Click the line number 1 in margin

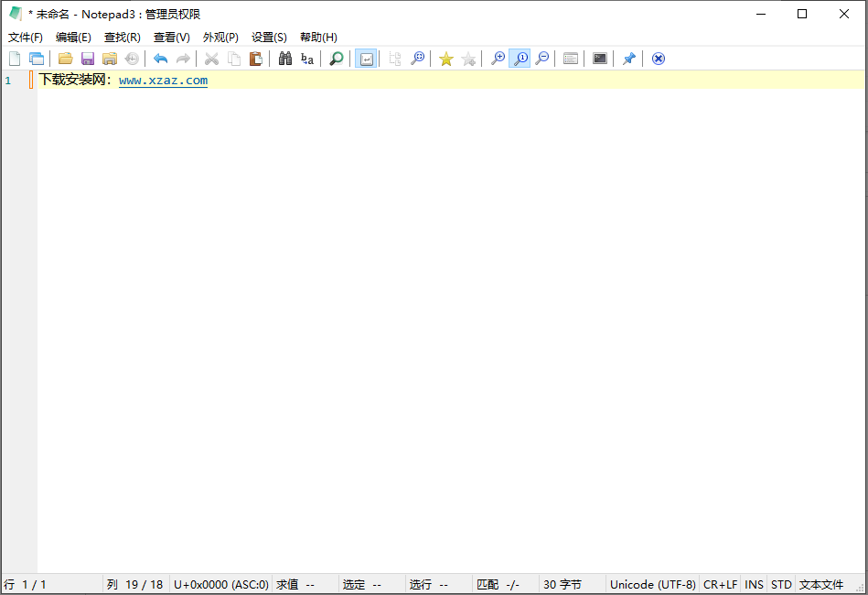pyautogui.click(x=8, y=81)
